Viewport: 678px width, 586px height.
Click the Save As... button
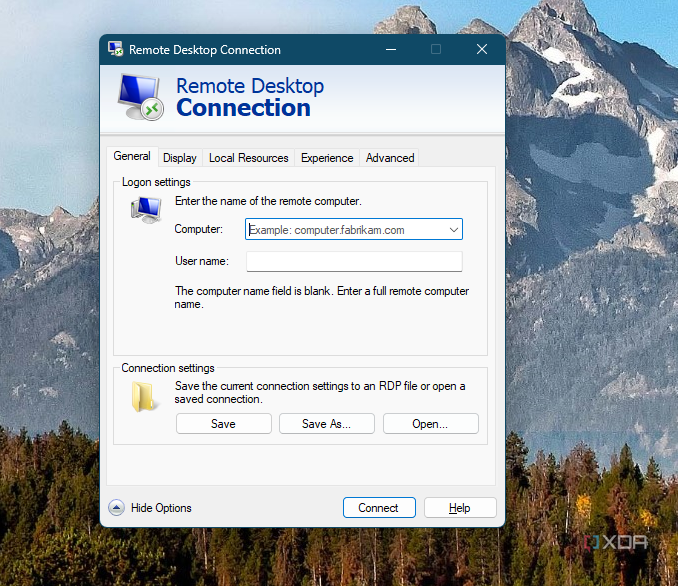tap(326, 423)
